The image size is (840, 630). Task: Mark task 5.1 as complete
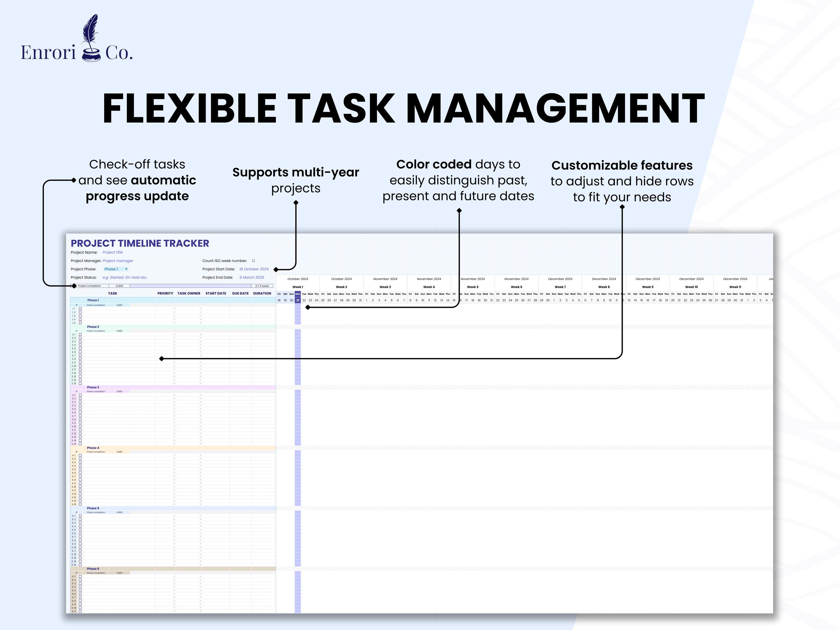[80, 516]
